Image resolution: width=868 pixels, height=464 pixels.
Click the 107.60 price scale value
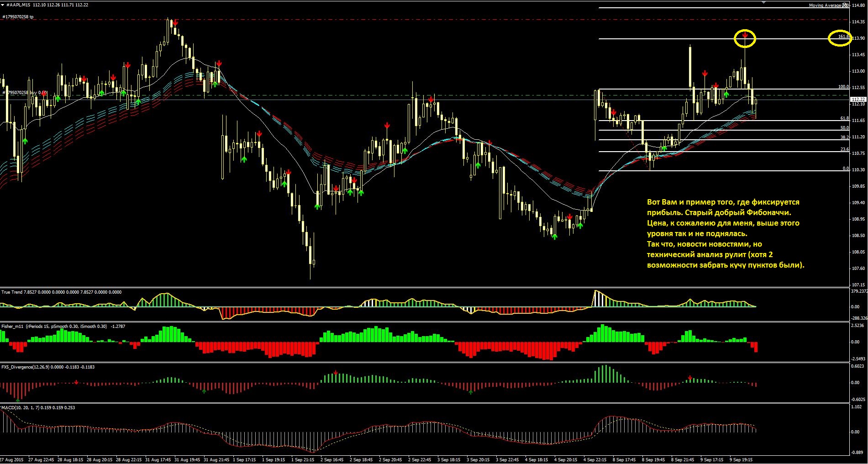tap(858, 269)
